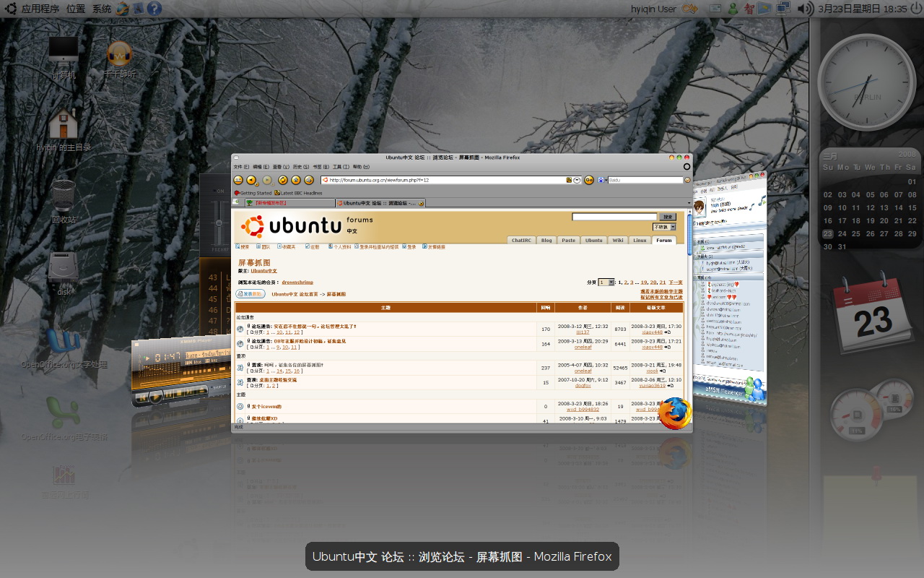The height and width of the screenshot is (578, 924).
Task: Open the Baidu search engine selector
Action: click(603, 180)
